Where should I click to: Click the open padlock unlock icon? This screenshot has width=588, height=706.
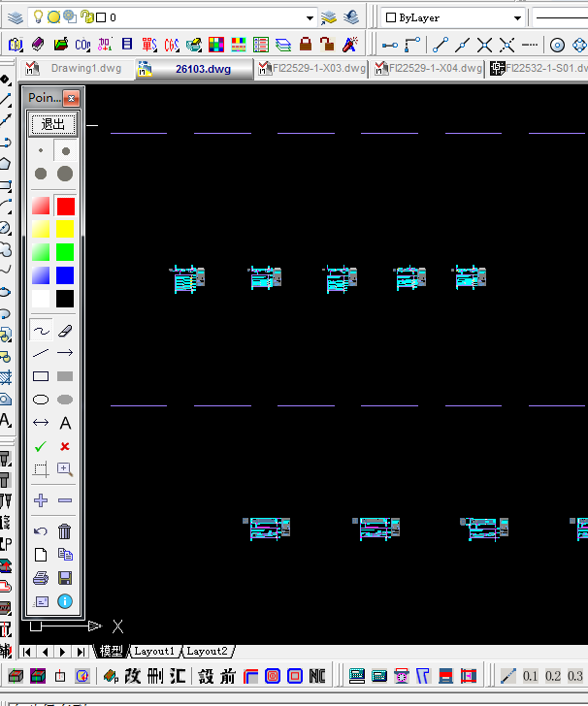(x=327, y=45)
